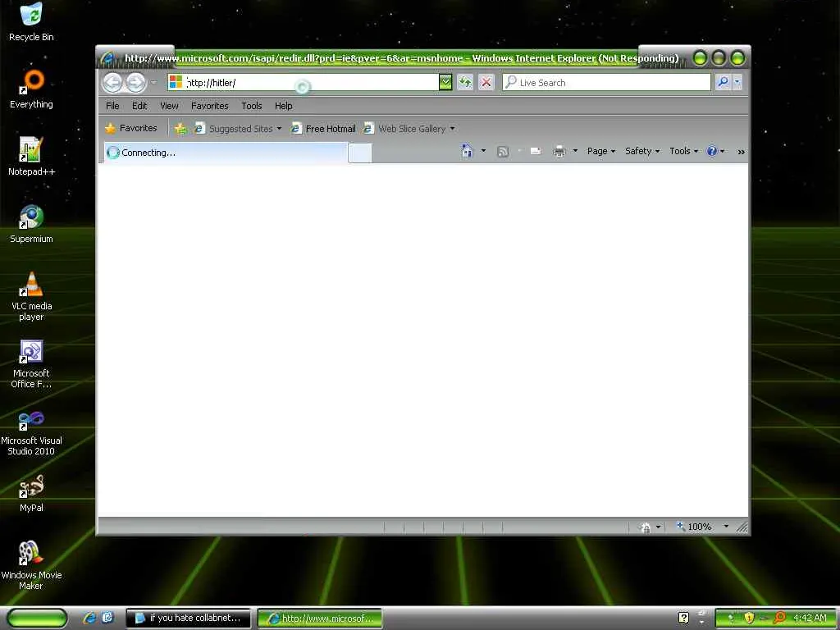Image resolution: width=840 pixels, height=630 pixels.
Task: Open the recent pages dropdown beside Forward
Action: pyautogui.click(x=153, y=83)
